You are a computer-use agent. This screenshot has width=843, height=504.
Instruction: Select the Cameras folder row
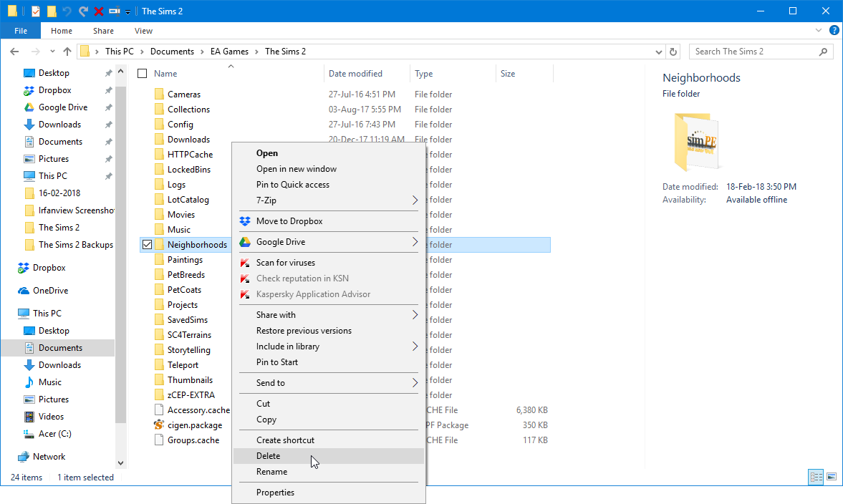pyautogui.click(x=345, y=94)
